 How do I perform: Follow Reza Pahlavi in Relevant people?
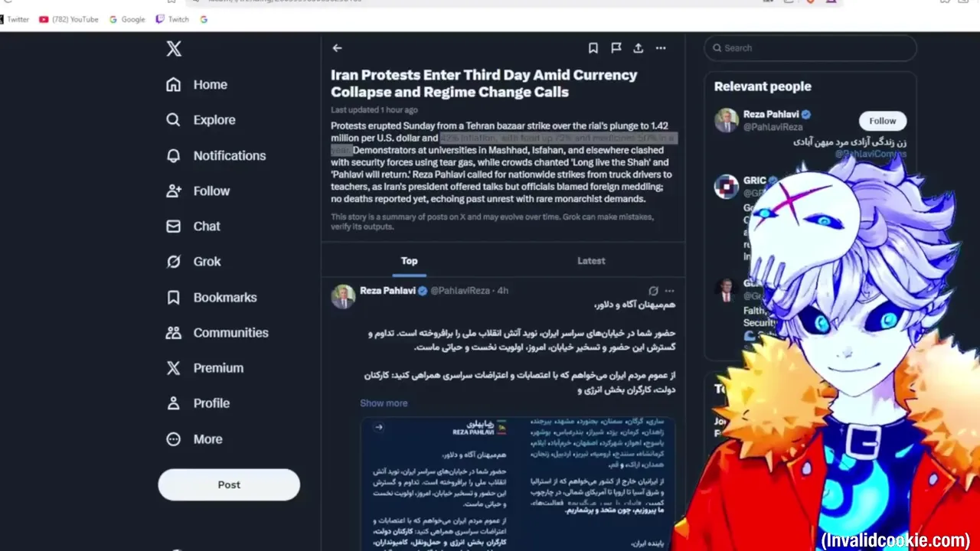pos(882,121)
